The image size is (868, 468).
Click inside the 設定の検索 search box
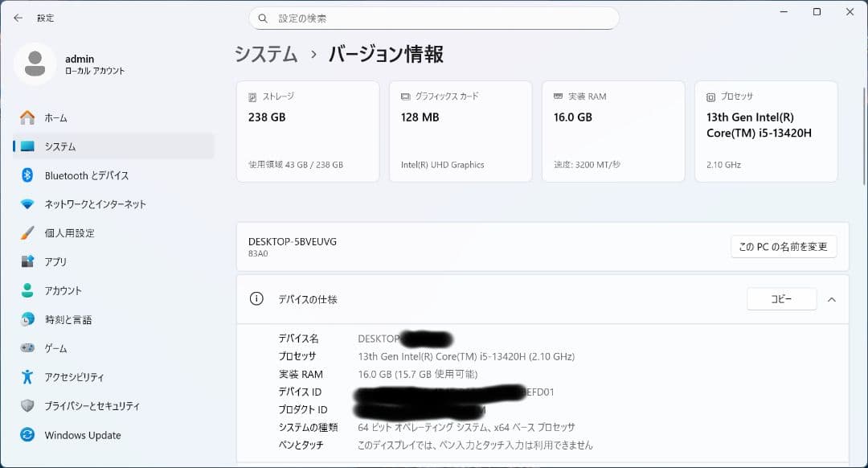click(x=434, y=18)
